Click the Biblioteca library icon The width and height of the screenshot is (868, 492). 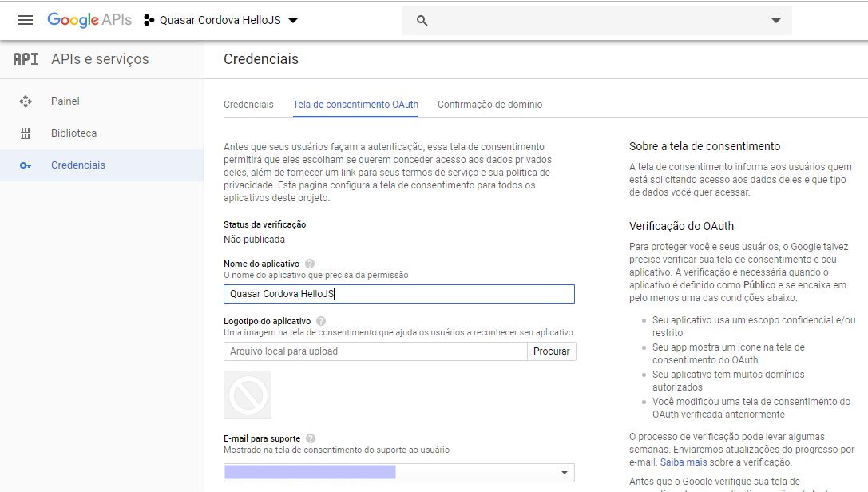point(26,133)
